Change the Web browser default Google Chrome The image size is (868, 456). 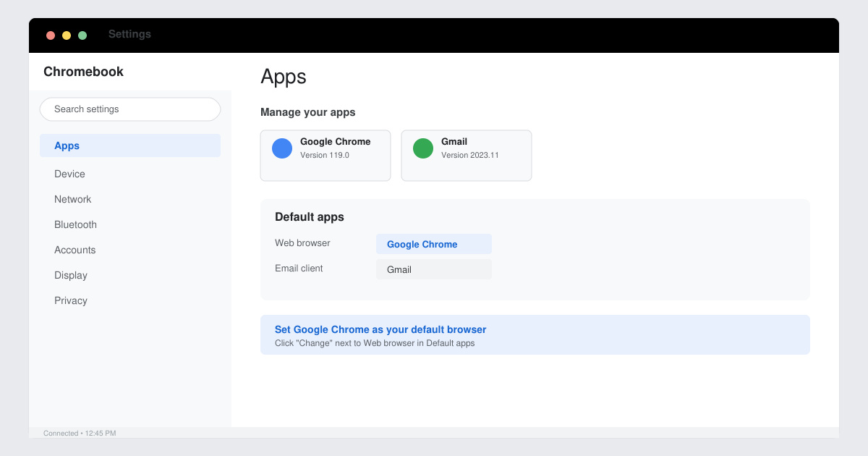coord(434,244)
